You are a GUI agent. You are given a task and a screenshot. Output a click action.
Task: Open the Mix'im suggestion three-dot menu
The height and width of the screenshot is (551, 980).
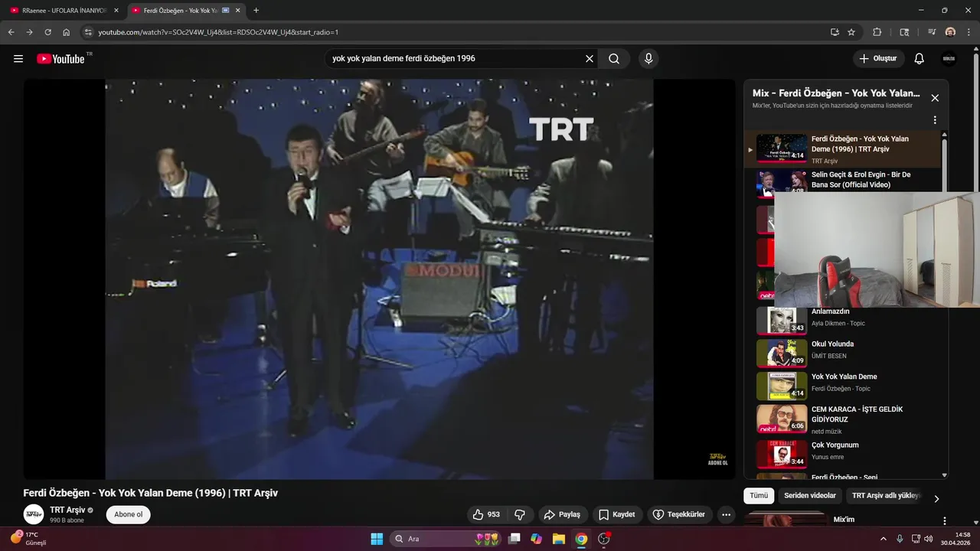[x=944, y=520]
